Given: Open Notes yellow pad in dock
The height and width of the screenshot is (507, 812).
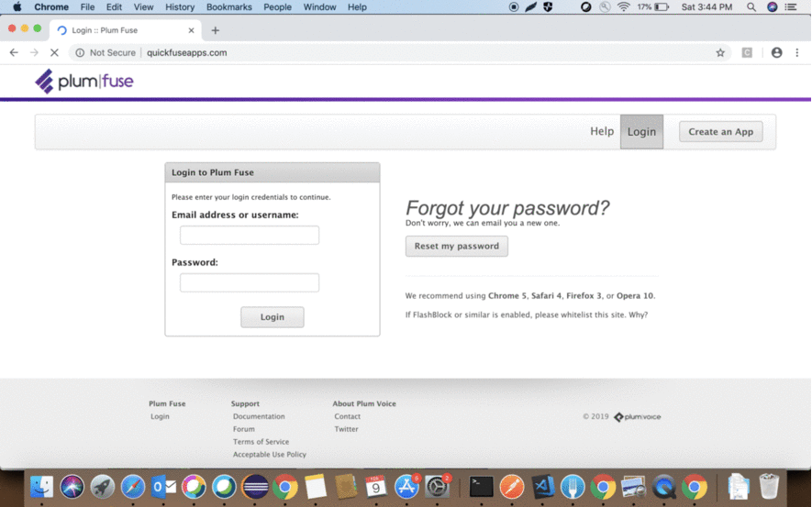Looking at the screenshot, I should point(316,486).
